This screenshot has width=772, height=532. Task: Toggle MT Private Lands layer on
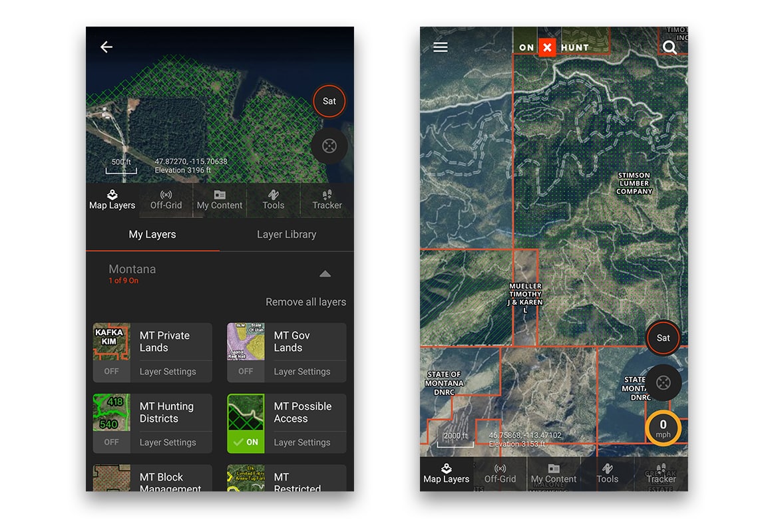111,371
